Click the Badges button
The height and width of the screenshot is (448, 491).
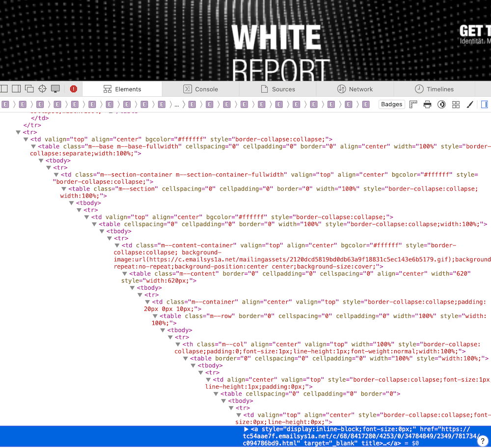pos(392,104)
